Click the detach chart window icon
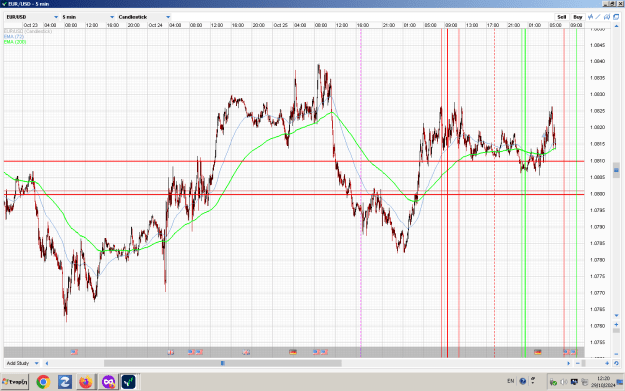 [616, 17]
